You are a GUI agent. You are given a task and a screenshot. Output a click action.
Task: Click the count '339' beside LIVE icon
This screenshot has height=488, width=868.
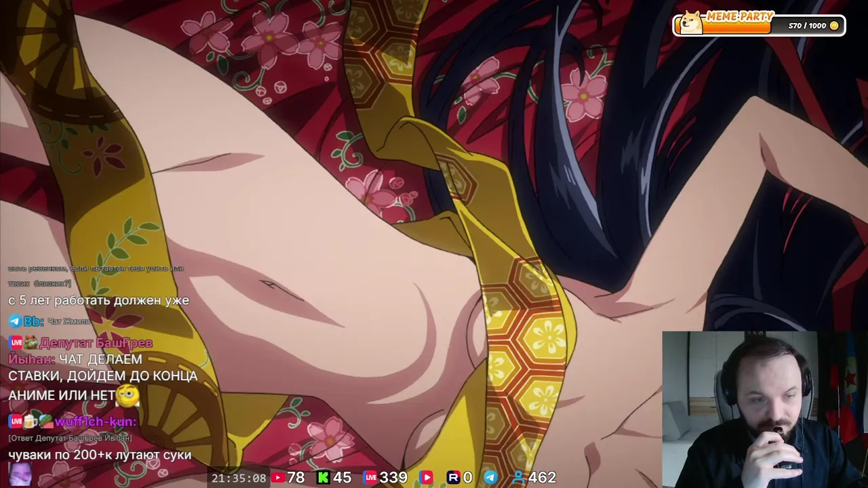pos(393,478)
